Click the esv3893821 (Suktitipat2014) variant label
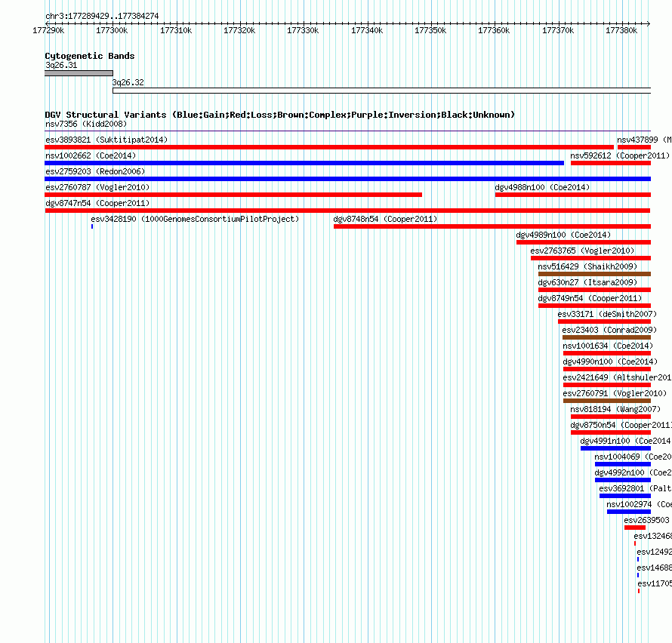 pos(106,140)
